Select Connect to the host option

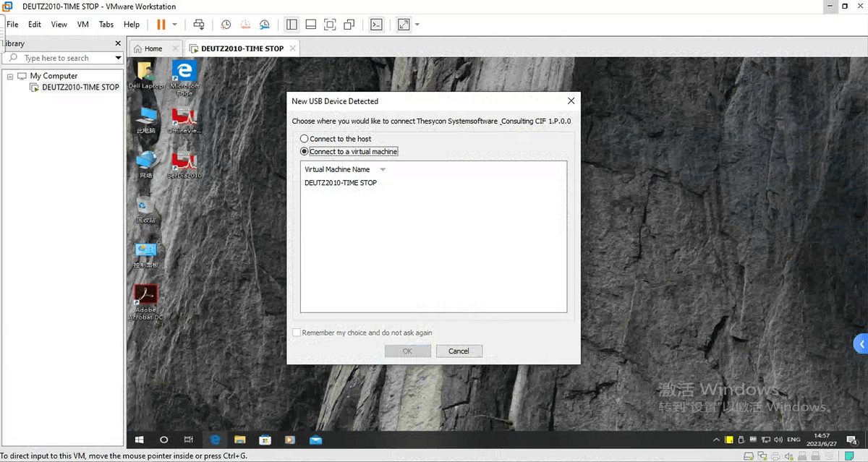pyautogui.click(x=305, y=139)
